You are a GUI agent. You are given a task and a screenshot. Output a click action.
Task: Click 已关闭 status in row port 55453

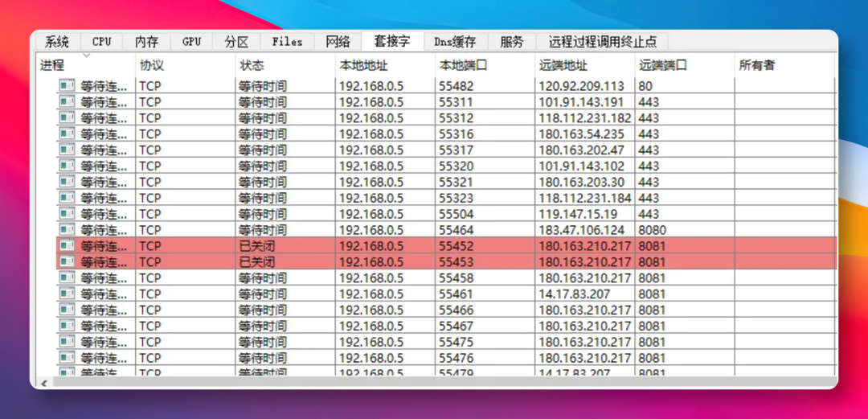pos(257,261)
